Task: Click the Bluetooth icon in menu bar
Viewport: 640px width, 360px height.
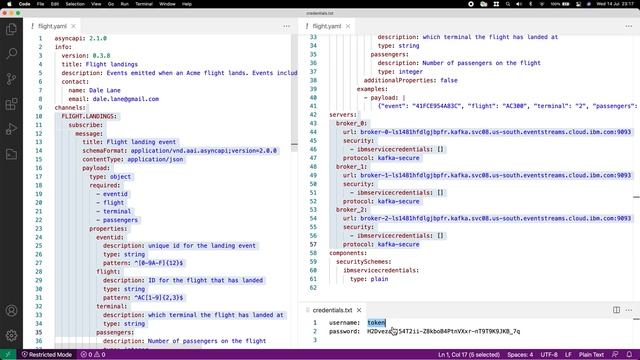Action: click(x=531, y=4)
